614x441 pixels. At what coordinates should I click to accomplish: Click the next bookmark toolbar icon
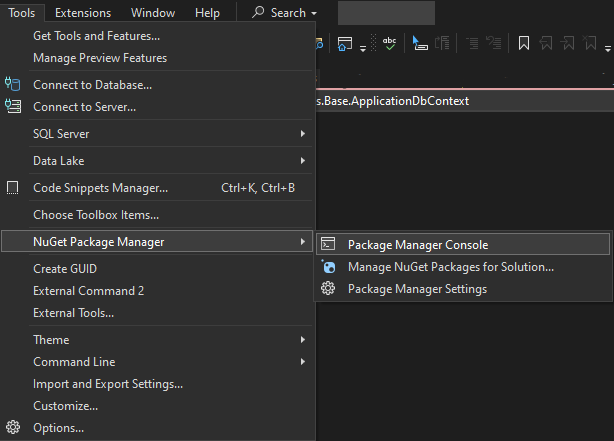point(567,43)
